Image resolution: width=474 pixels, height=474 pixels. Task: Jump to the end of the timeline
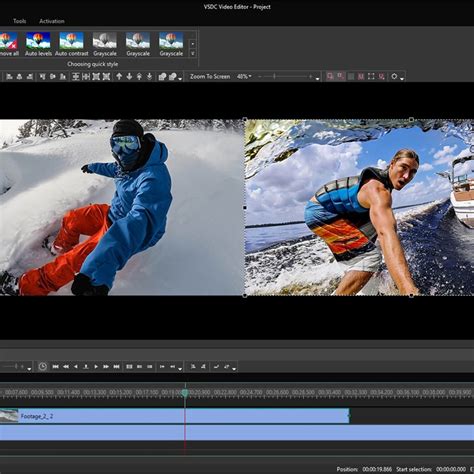116,367
